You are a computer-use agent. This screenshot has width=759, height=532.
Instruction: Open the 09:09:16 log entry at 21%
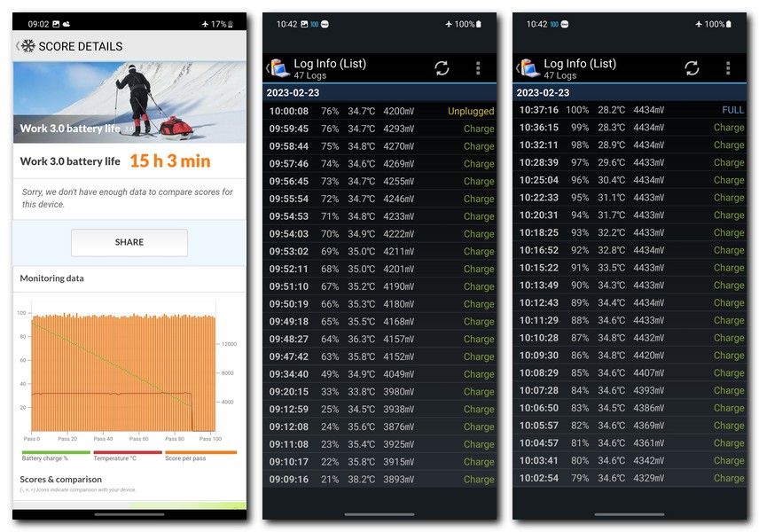pyautogui.click(x=381, y=480)
